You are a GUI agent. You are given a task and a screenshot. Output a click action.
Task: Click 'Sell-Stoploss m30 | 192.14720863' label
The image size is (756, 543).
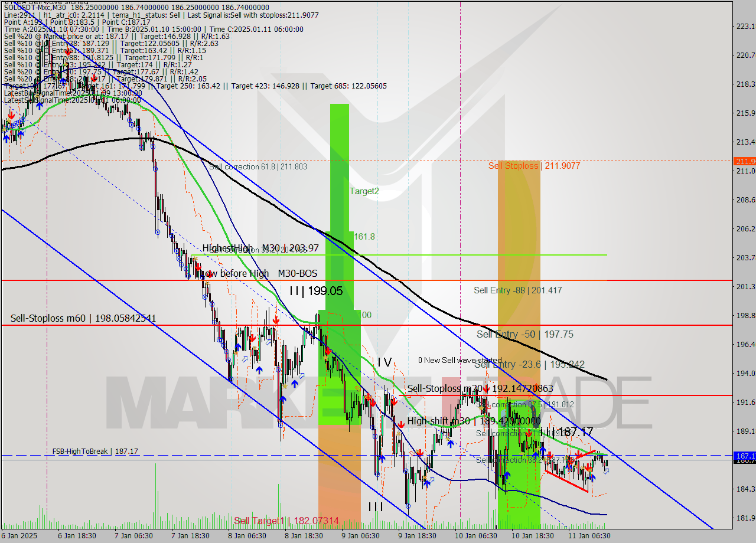point(480,389)
